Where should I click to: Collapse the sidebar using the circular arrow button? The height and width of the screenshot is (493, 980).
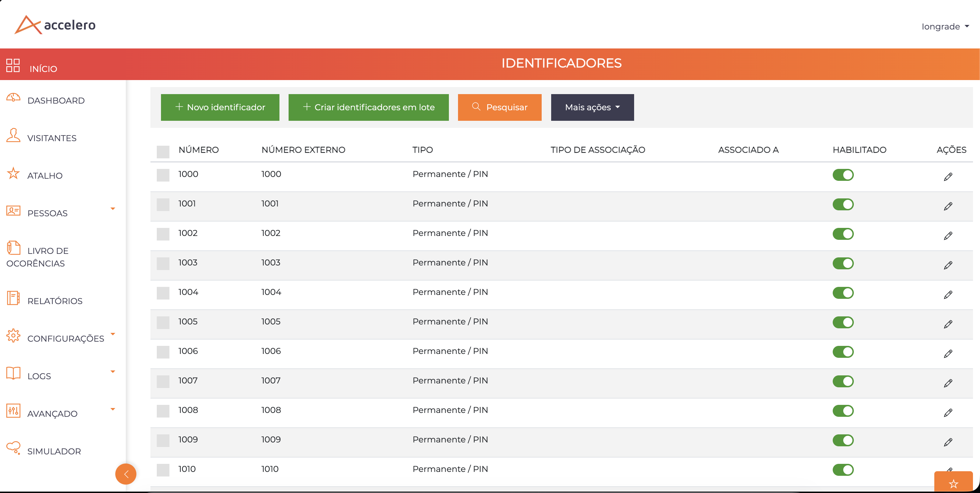tap(126, 474)
